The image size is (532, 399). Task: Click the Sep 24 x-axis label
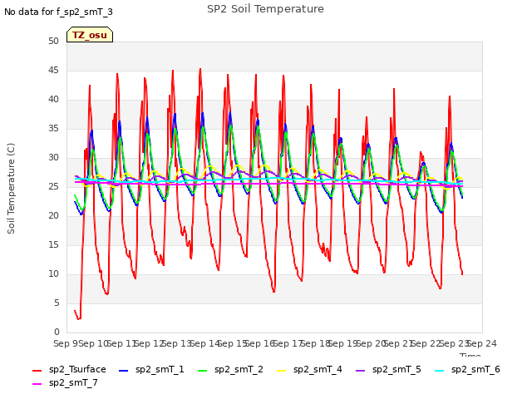[482, 343]
